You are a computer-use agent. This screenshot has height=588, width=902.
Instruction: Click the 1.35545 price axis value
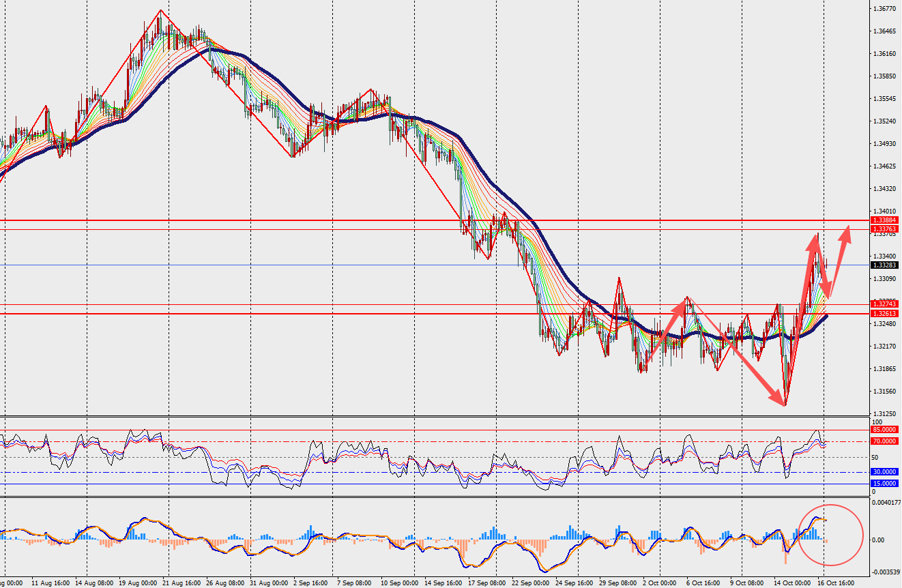(885, 99)
